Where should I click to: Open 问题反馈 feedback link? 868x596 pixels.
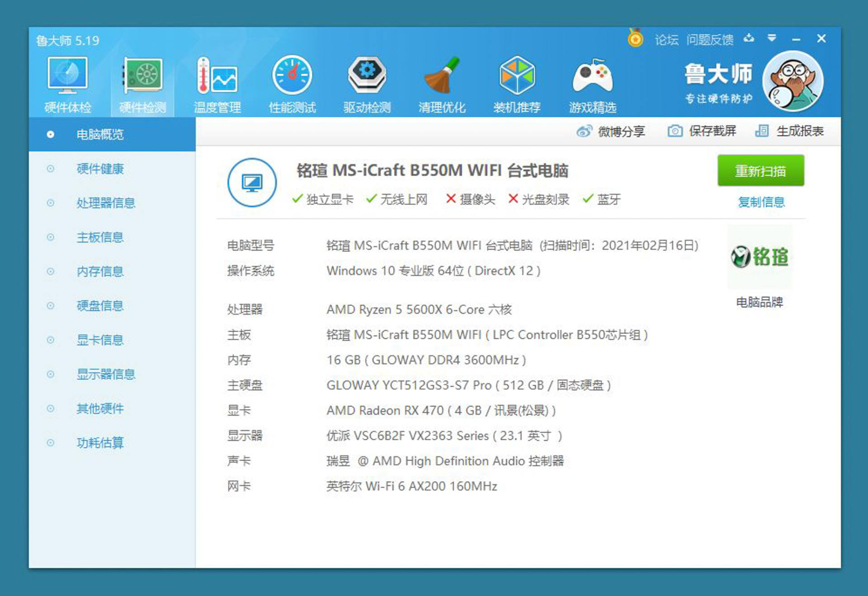point(710,40)
